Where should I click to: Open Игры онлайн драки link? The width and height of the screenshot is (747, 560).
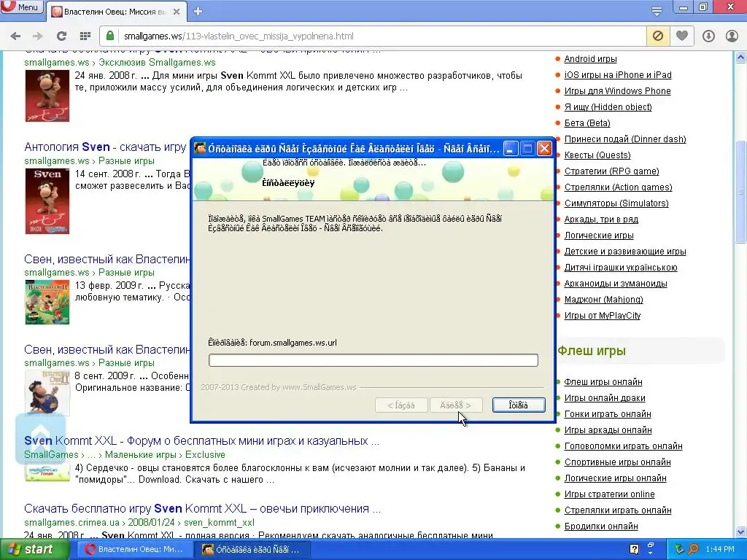pyautogui.click(x=605, y=398)
